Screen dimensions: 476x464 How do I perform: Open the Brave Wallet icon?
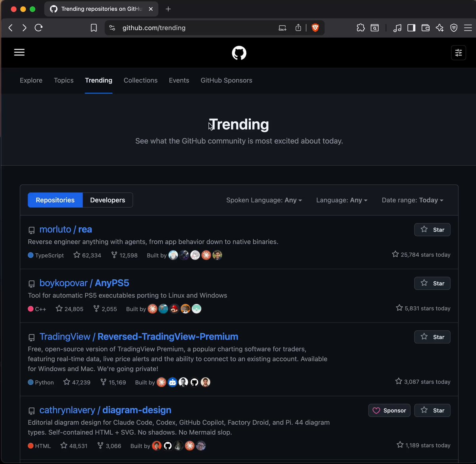(426, 28)
